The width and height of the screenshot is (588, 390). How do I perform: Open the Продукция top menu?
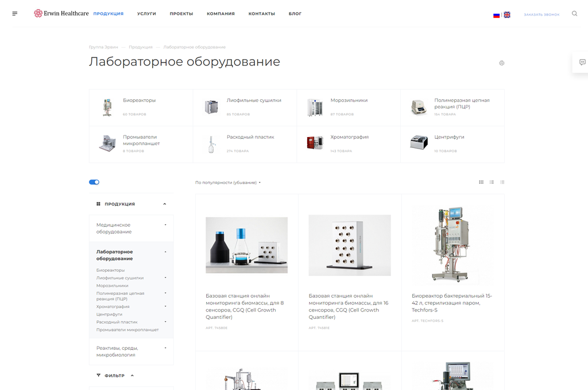[109, 14]
